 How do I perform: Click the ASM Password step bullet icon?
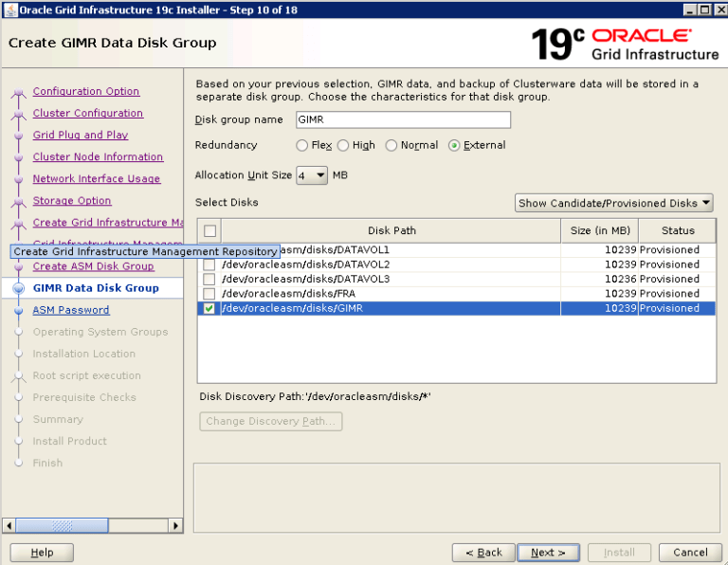click(x=19, y=310)
